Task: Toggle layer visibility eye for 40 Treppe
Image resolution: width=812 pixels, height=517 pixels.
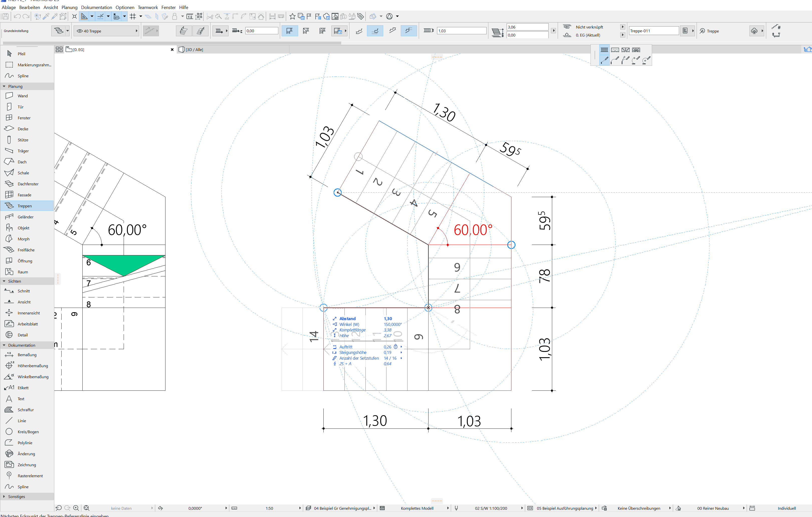Action: (80, 31)
